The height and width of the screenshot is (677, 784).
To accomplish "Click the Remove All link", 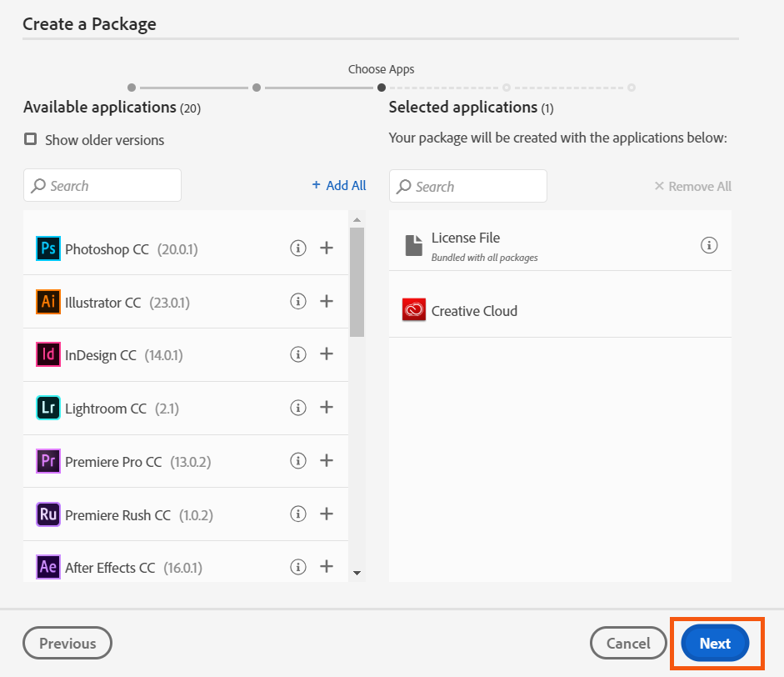I will 692,186.
